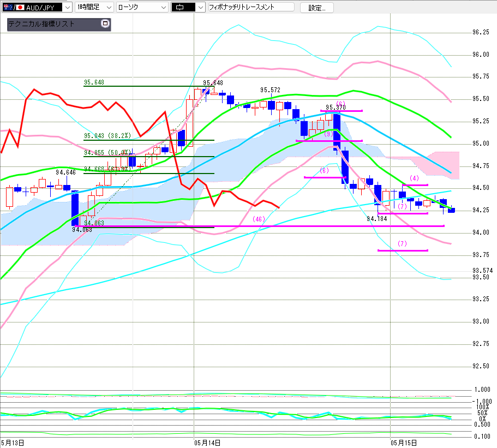Open the 中 chart size dropdown
Viewport: 497px width, 448px height.
(188, 7)
